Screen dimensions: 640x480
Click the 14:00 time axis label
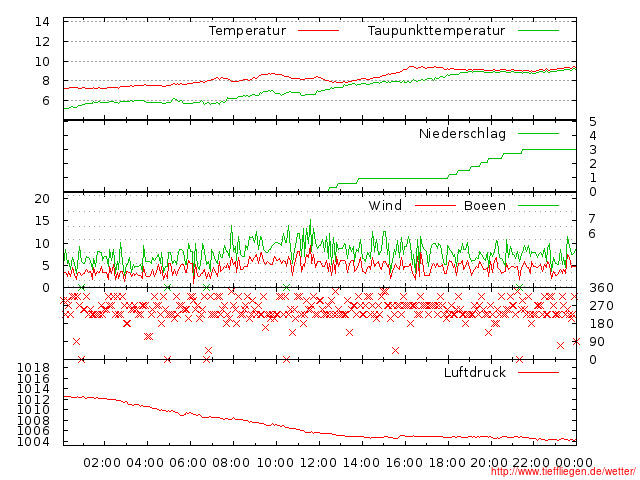(x=361, y=462)
